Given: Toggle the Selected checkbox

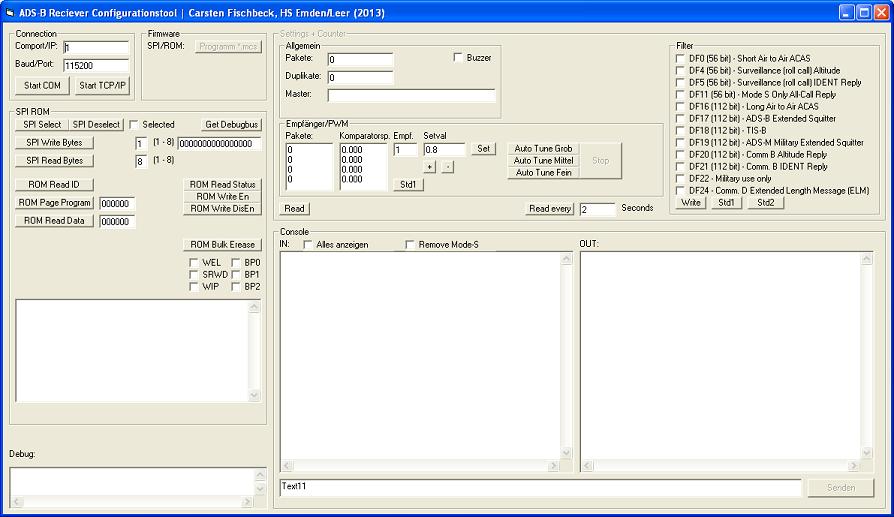Looking at the screenshot, I should 134,124.
